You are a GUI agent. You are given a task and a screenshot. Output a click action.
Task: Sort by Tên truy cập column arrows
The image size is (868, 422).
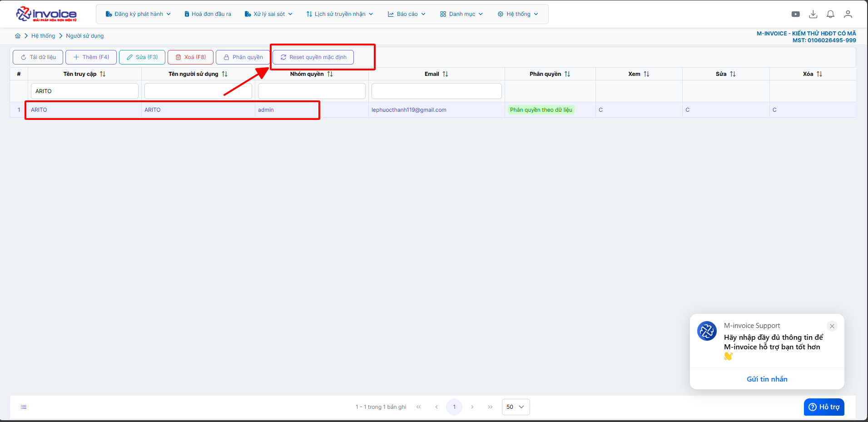point(103,74)
